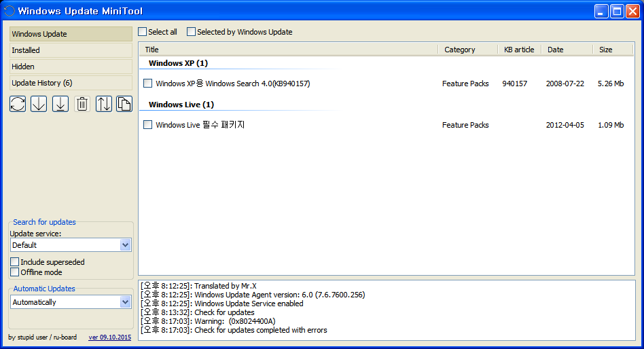This screenshot has width=644, height=349.
Task: Open the Automatic Updates Automatically dropdown
Action: pos(71,302)
